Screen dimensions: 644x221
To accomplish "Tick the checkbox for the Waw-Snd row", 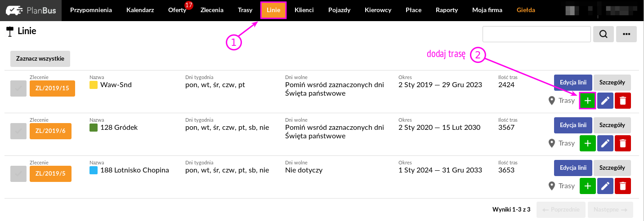I will pos(18,89).
